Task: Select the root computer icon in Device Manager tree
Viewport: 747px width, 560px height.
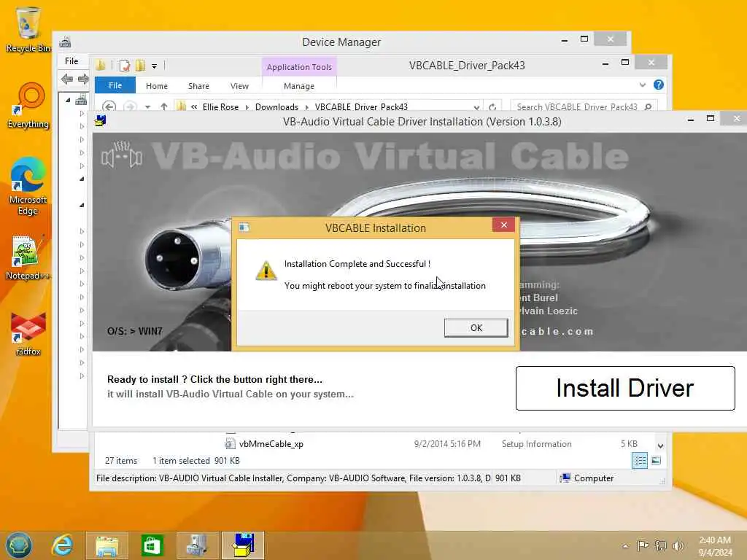Action: tap(81, 100)
